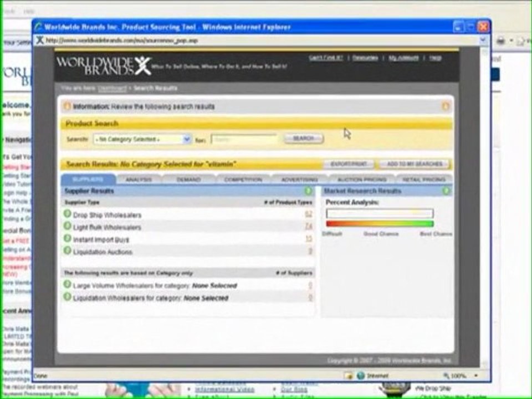Click green icon beside Large Volume Wholesalers
Image resolution: width=532 pixels, height=399 pixels.
click(x=67, y=284)
